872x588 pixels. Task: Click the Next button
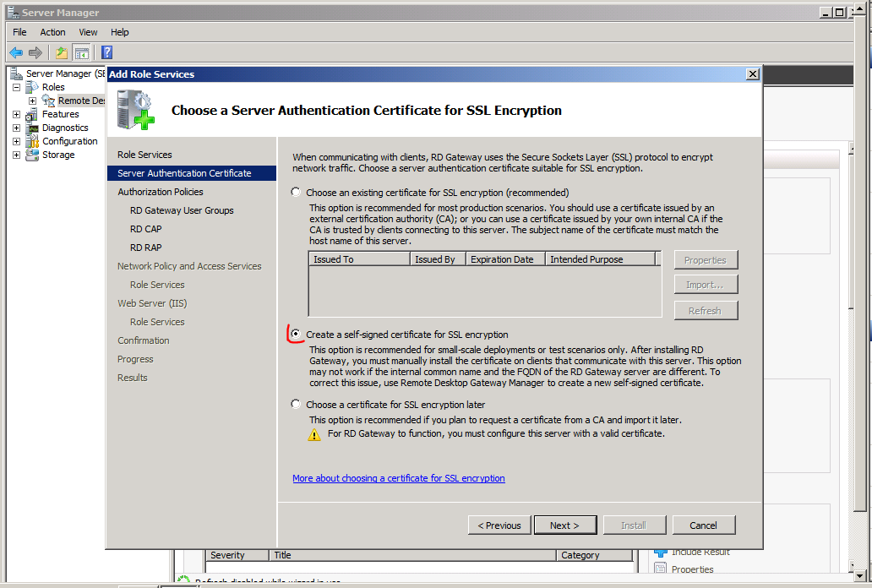click(565, 525)
